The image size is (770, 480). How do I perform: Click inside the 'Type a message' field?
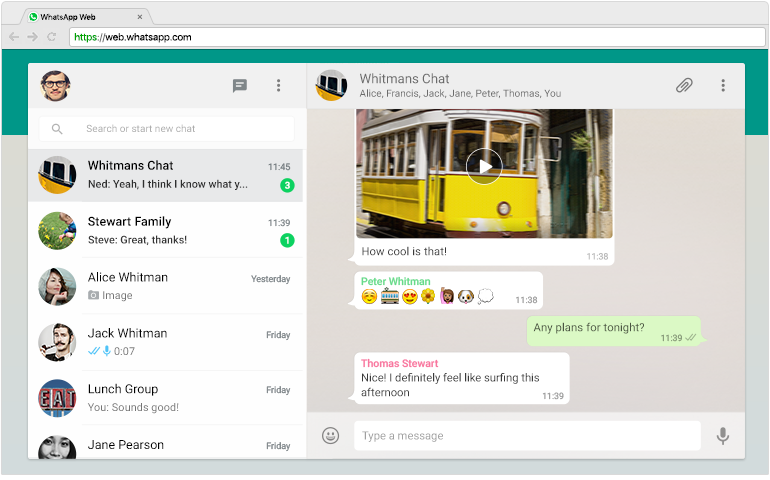pos(526,436)
